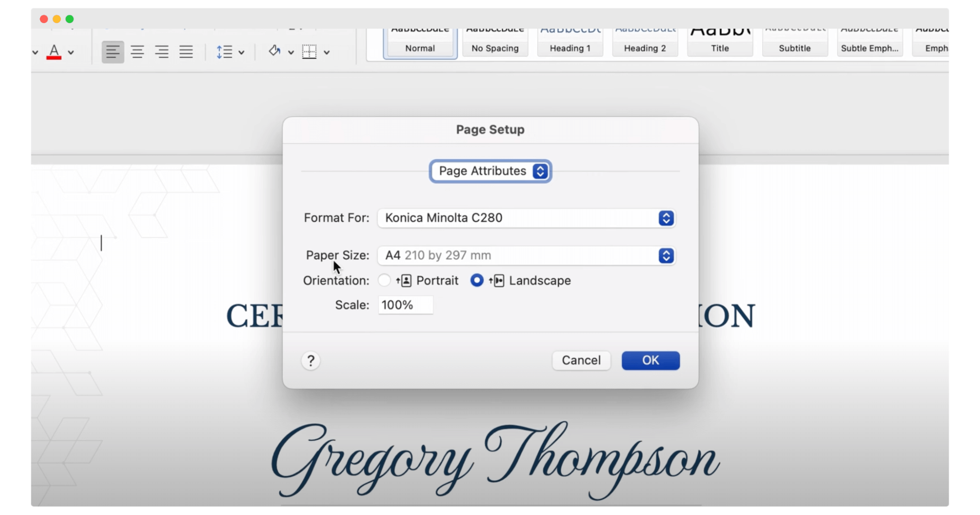Apply the Subtitle style
The width and height of the screenshot is (980, 515).
(x=795, y=43)
